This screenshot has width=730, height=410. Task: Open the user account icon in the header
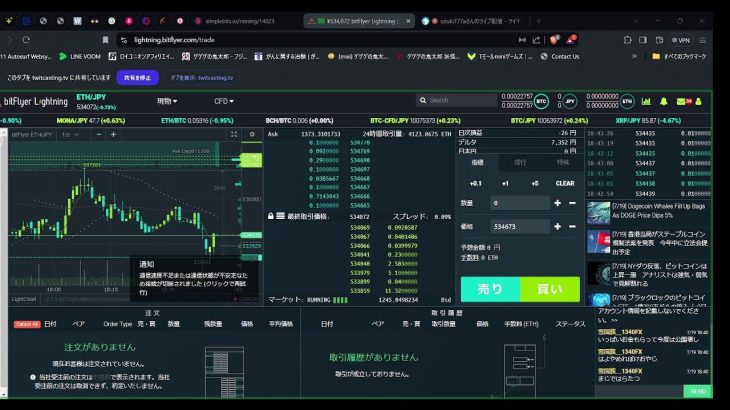(698, 101)
